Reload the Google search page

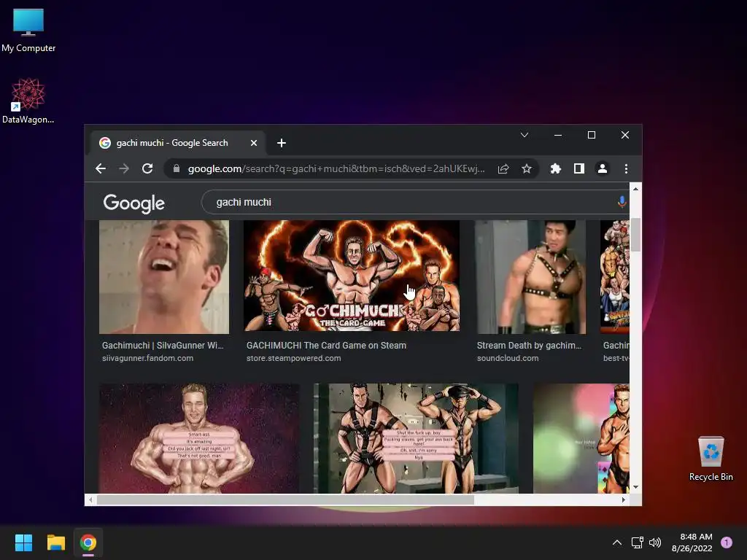(147, 168)
